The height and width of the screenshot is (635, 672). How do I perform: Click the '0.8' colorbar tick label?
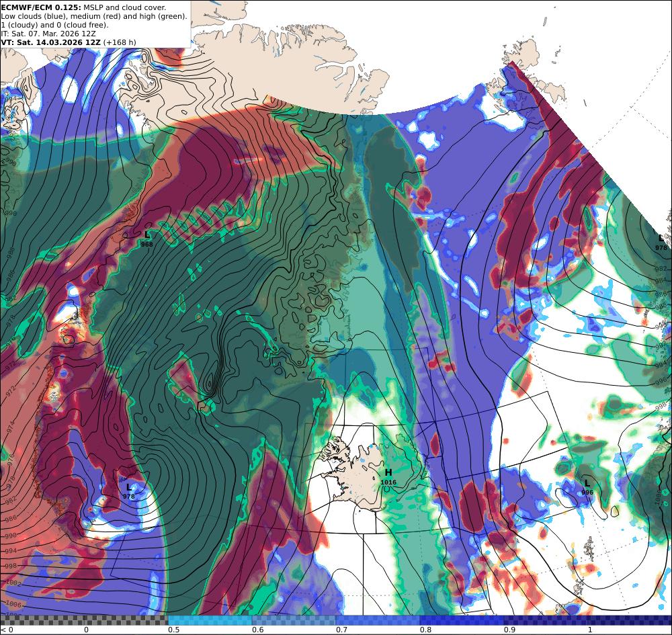[x=425, y=630]
